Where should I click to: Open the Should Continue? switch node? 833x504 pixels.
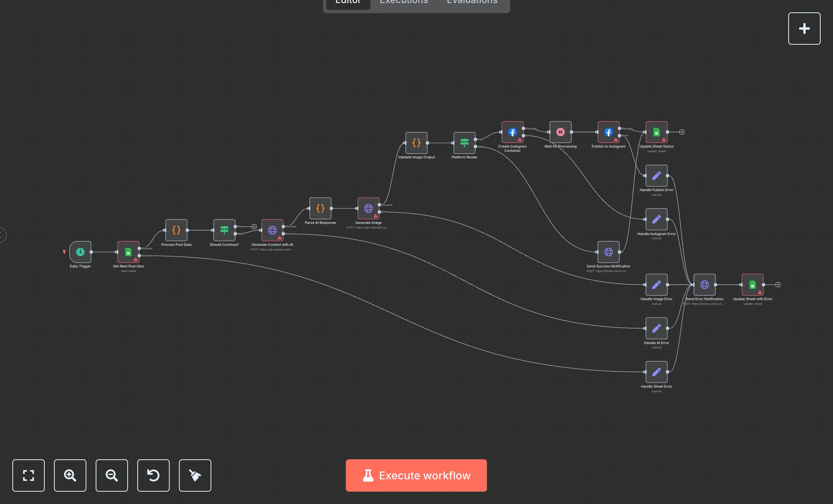click(x=224, y=230)
